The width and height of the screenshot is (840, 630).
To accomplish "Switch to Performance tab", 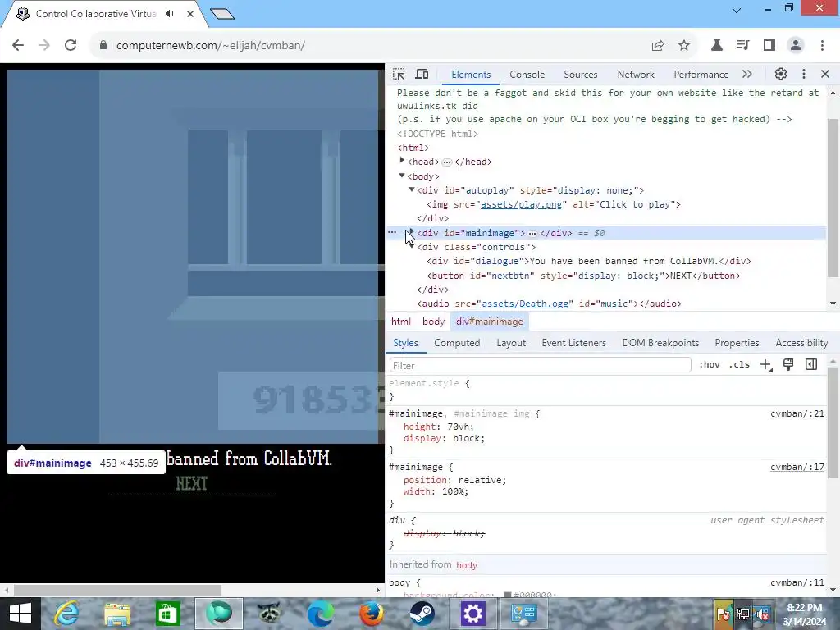I will point(701,75).
